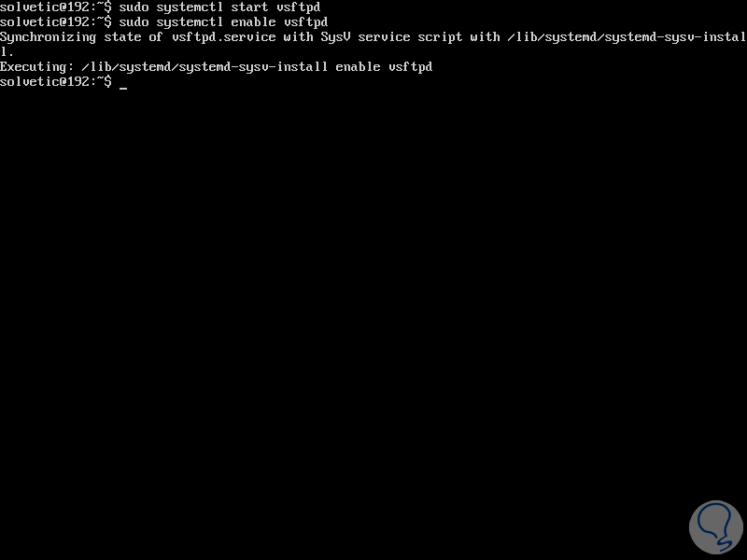This screenshot has width=747, height=560.
Task: Click the wrapped 'l.' continuation line
Action: coord(7,52)
